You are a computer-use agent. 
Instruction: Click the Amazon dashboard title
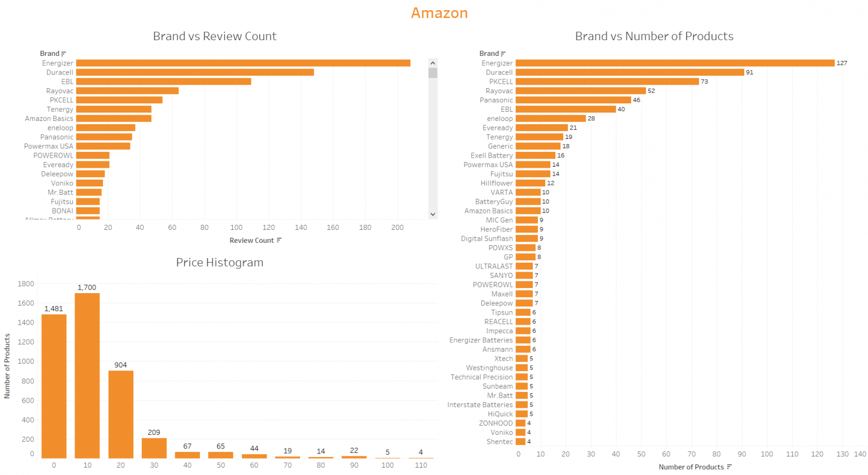pyautogui.click(x=439, y=13)
